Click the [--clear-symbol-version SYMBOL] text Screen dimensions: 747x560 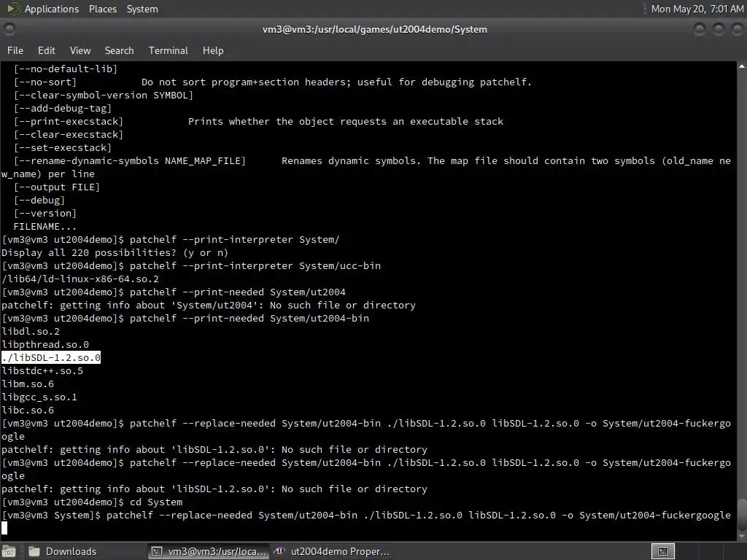(x=104, y=96)
